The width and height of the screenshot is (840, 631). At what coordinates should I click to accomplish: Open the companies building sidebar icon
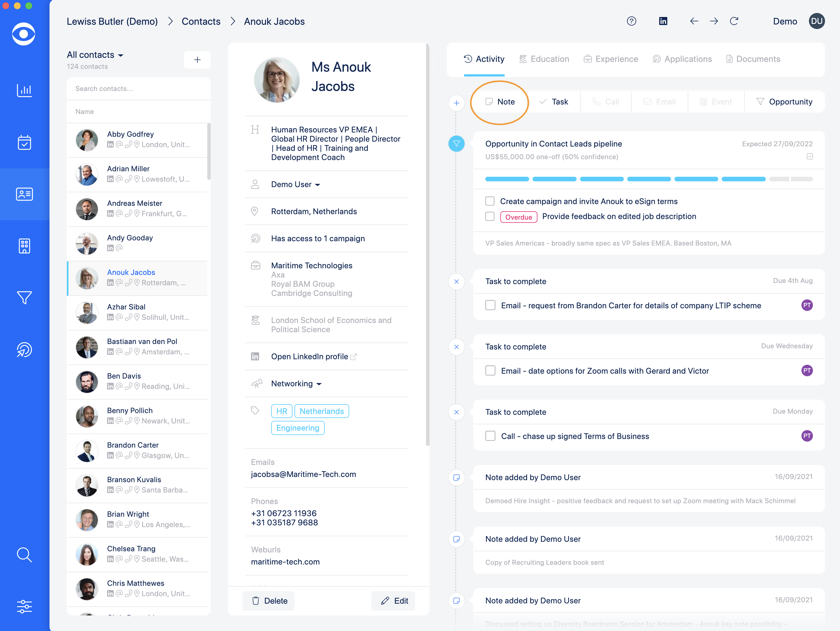pos(24,246)
